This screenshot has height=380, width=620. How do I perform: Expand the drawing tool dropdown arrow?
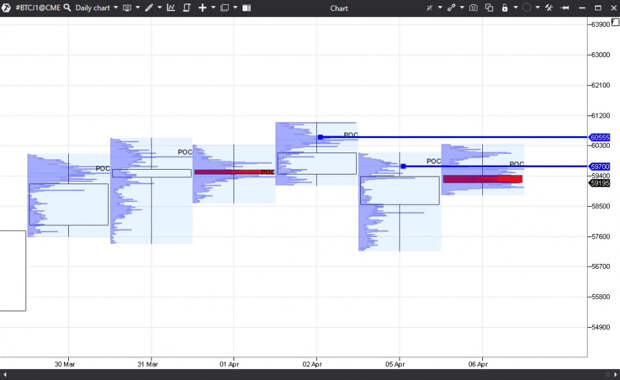coord(160,8)
